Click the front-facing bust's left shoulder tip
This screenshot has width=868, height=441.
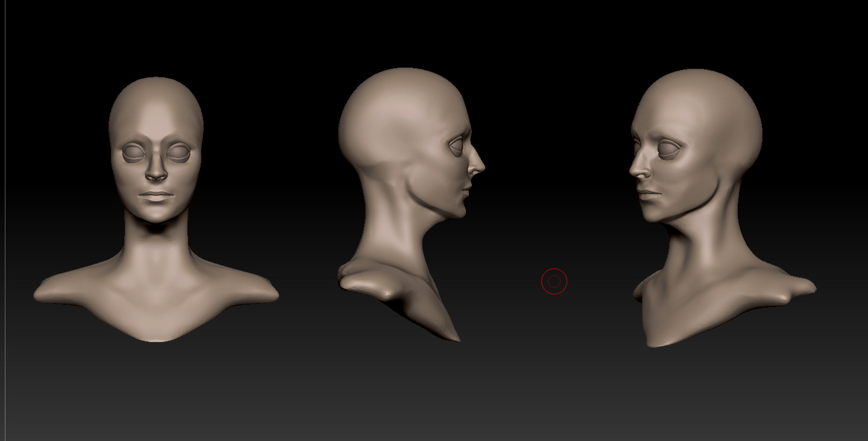point(42,296)
